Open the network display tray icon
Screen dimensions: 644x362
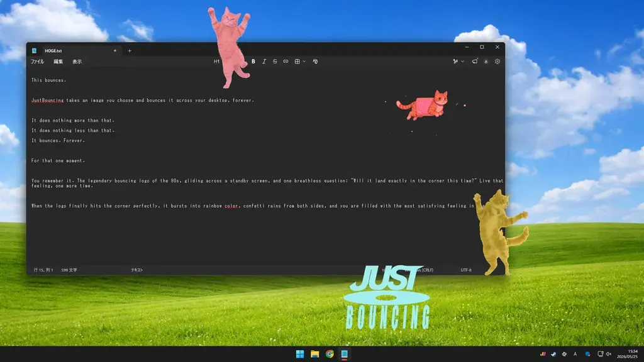tap(600, 354)
